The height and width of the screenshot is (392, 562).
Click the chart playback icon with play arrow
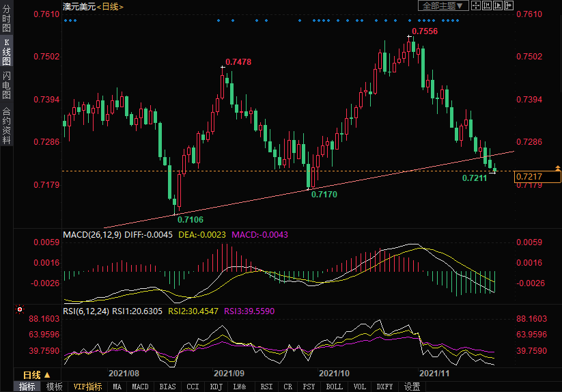(x=497, y=5)
